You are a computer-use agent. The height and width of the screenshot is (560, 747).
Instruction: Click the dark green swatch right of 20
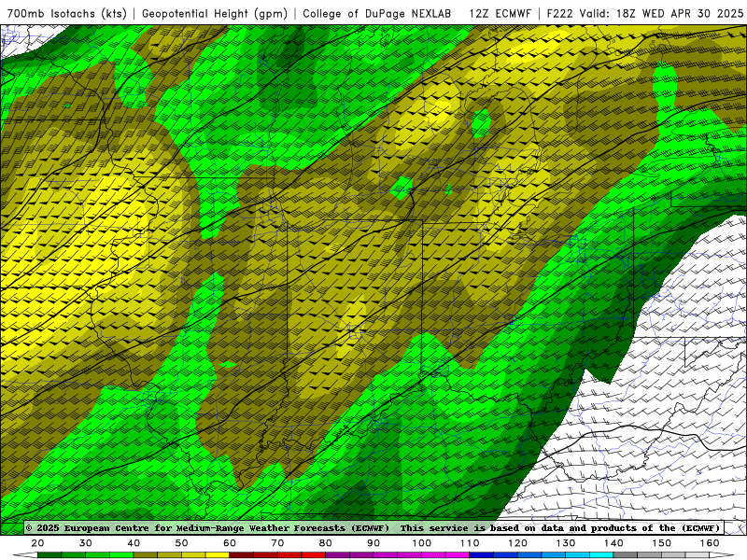49,555
